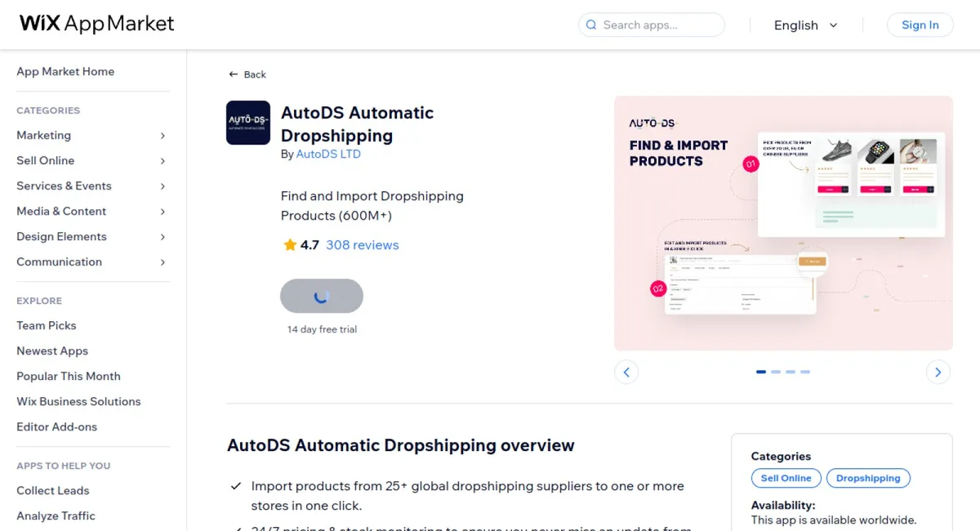Image resolution: width=980 pixels, height=531 pixels.
Task: Expand Media & Content category chevron
Action: (163, 212)
